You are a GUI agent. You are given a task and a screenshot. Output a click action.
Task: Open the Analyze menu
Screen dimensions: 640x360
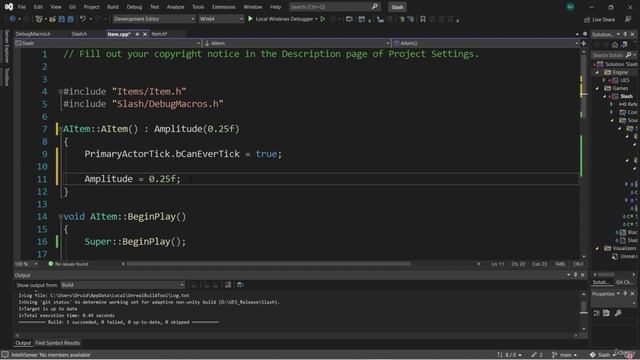pyautogui.click(x=176, y=7)
